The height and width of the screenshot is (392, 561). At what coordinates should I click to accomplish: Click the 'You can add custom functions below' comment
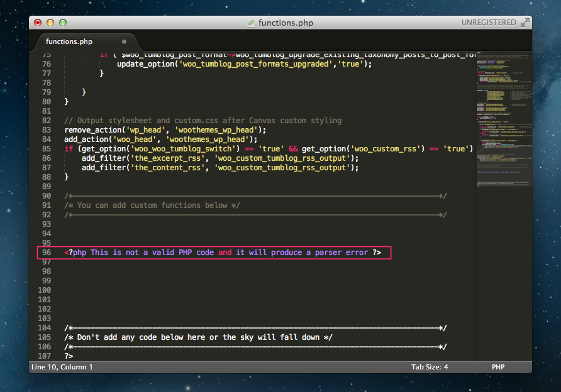152,205
